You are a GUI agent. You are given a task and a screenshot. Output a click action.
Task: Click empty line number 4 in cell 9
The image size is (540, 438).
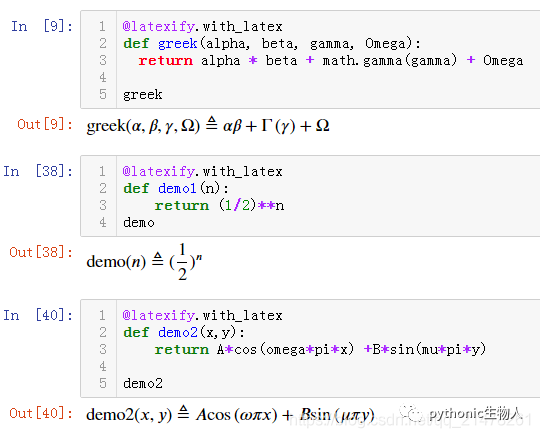103,77
